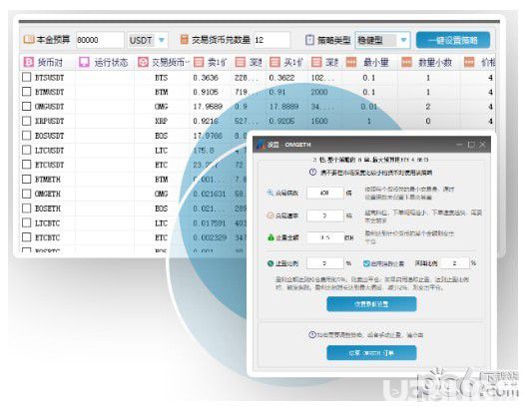Screen dimensions: 532x414
Task: Click the 0.017591 price in LTCBTC row
Action: coord(209,223)
